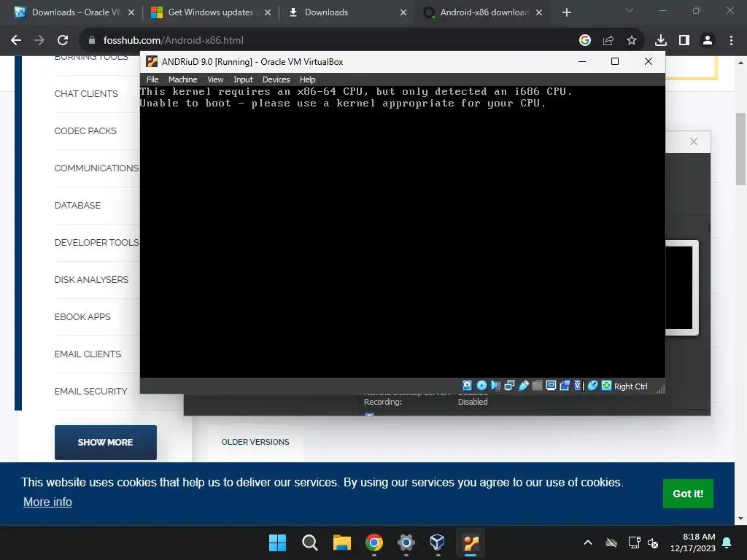Open Chrome profile icon
Image resolution: width=747 pixels, height=560 pixels.
[708, 41]
